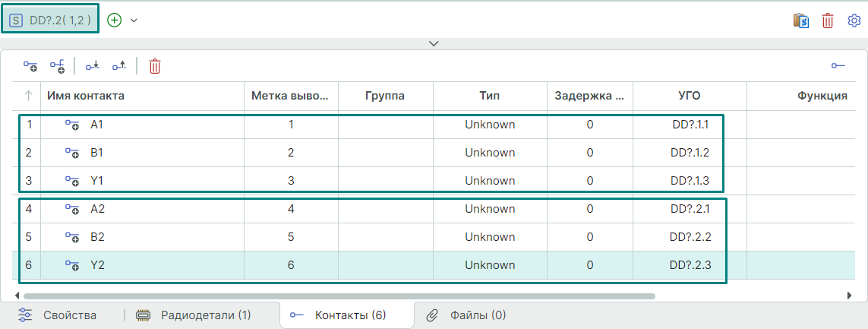Click the contact pin icon at table right
This screenshot has width=868, height=329.
(838, 67)
